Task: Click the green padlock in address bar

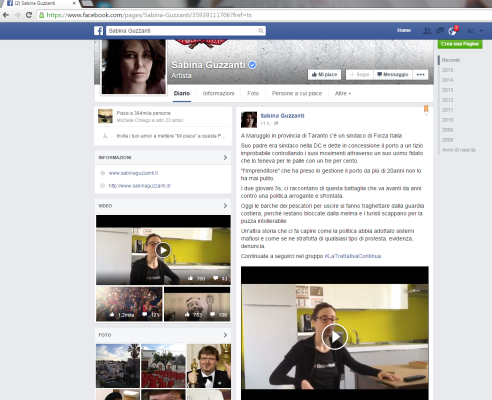Action: [42, 15]
